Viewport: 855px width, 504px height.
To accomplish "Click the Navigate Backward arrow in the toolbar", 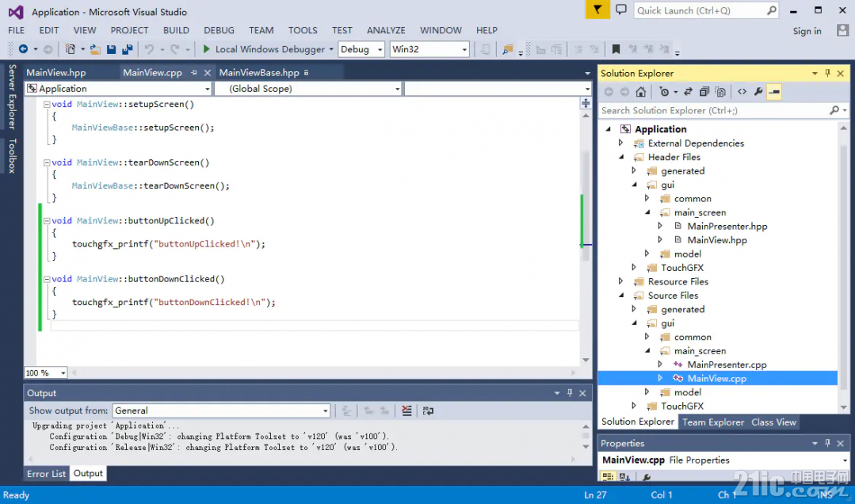I will (23, 49).
